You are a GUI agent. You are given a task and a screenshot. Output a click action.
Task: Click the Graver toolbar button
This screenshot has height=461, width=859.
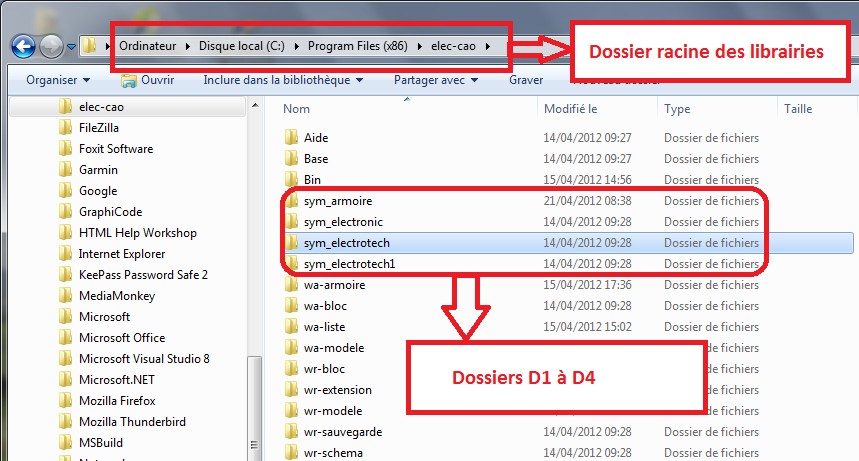click(526, 80)
